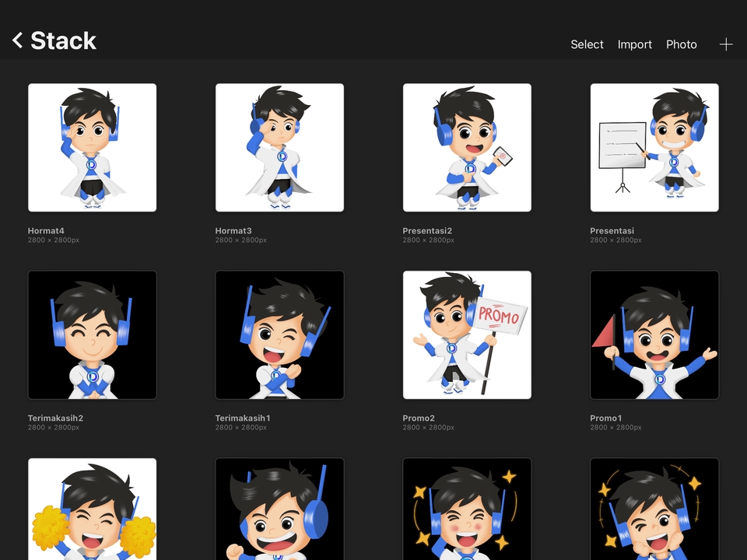Tap the Select button

point(587,44)
